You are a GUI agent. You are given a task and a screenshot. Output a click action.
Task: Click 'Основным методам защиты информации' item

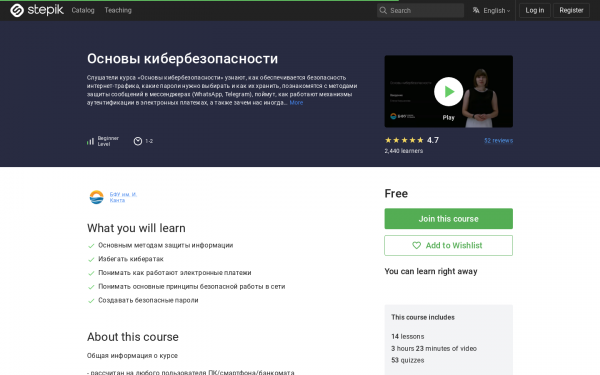point(165,245)
